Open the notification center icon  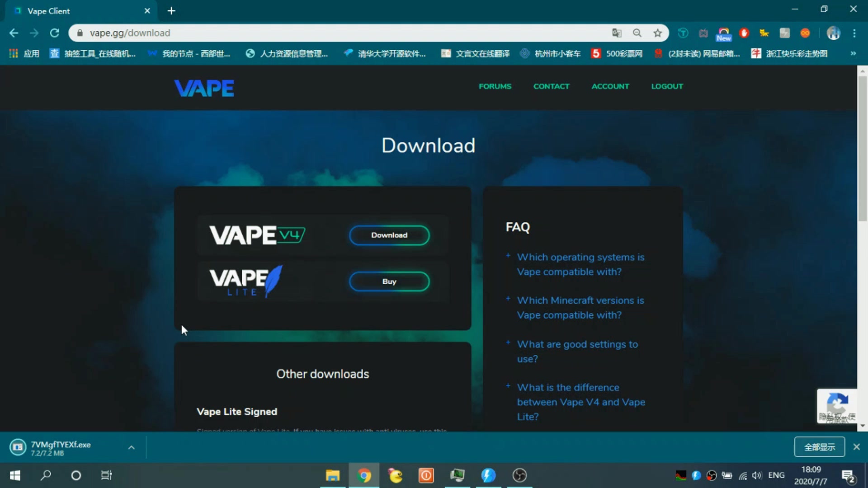pos(849,476)
